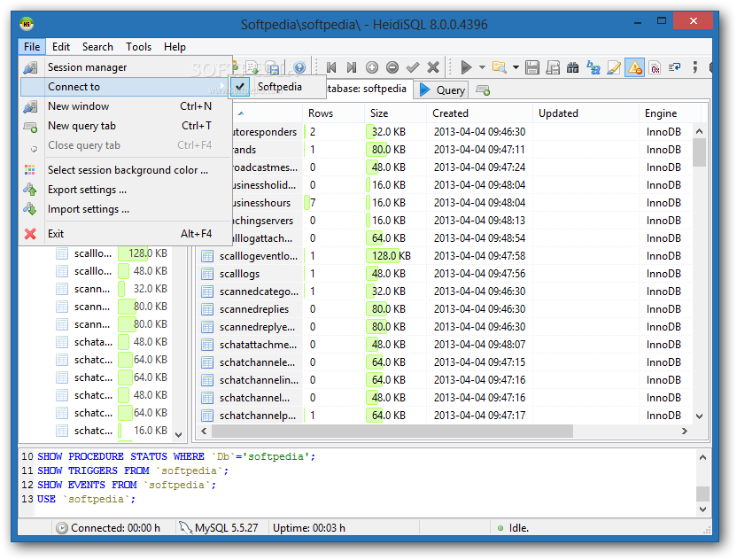This screenshot has height=560, width=737.
Task: Click the red Exit cross icon
Action: pyautogui.click(x=30, y=234)
